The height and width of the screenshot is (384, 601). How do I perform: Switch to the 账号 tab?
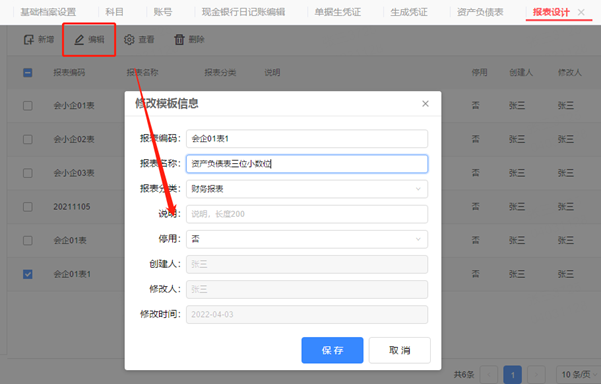point(163,12)
